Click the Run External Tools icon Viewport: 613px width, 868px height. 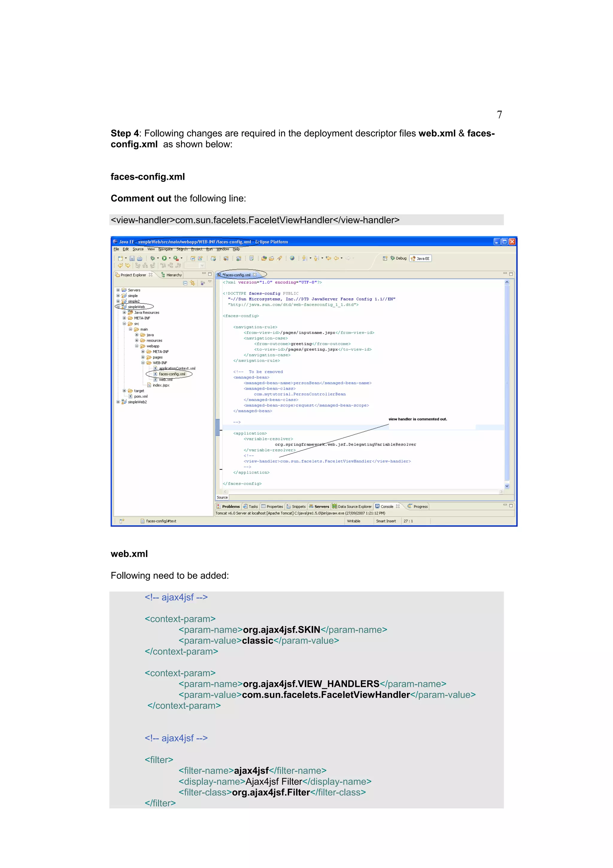coord(176,258)
